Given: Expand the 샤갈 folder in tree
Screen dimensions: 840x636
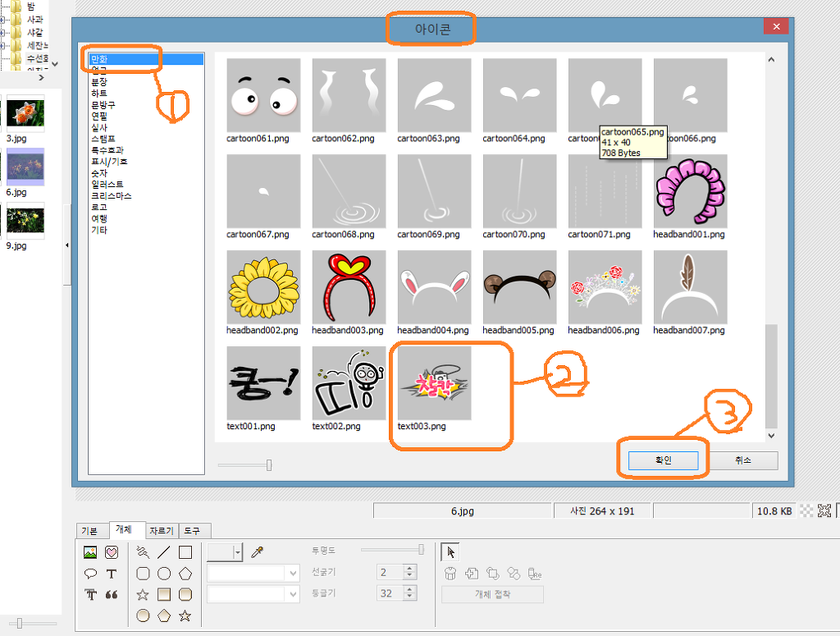Looking at the screenshot, I should coord(2,33).
